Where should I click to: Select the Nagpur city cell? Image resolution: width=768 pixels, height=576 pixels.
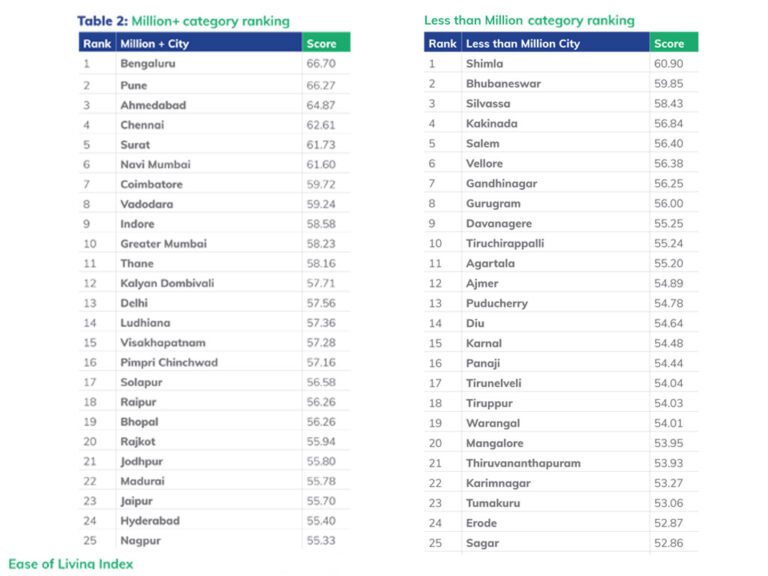[x=140, y=541]
